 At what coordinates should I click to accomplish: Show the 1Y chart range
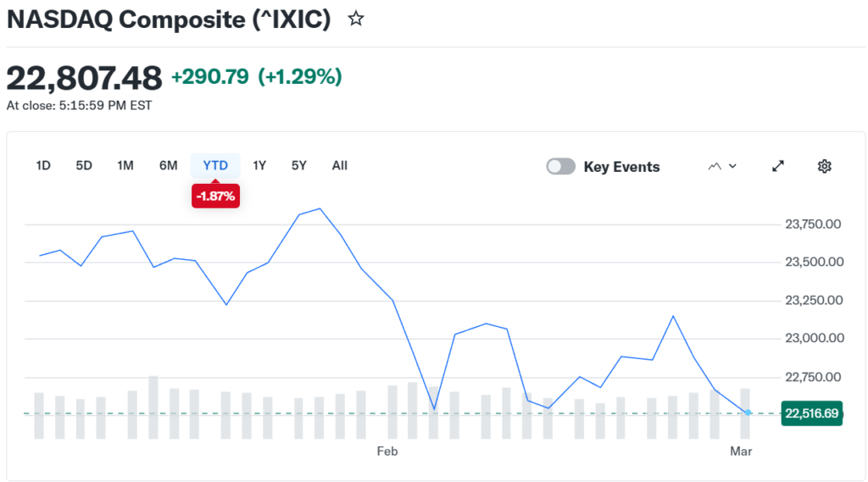click(259, 165)
